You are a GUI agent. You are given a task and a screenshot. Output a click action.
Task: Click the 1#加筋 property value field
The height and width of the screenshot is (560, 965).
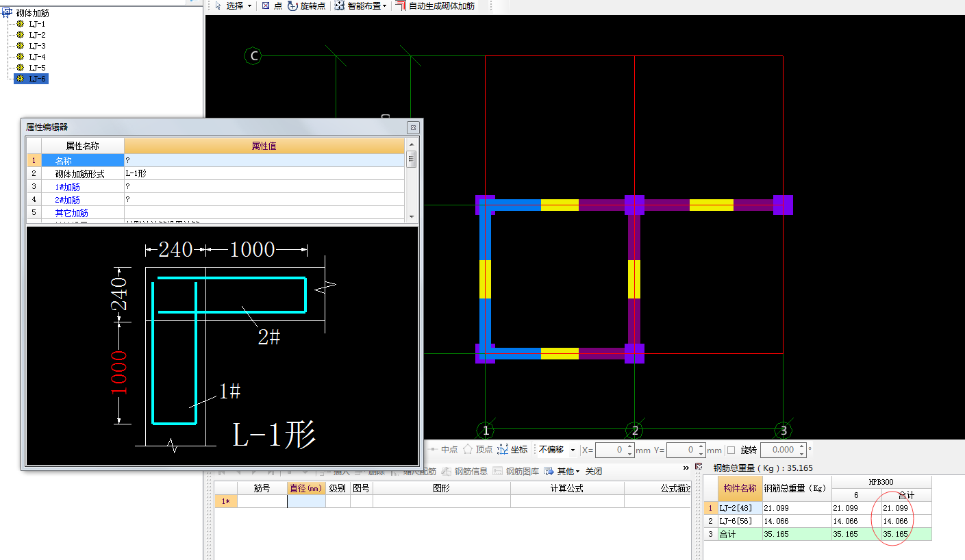tap(264, 187)
